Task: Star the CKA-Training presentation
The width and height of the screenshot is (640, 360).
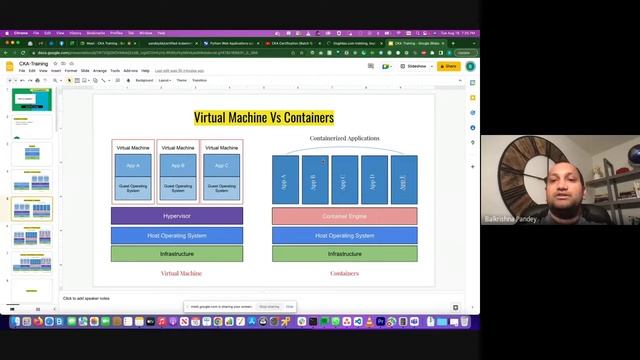Action: 56,64
